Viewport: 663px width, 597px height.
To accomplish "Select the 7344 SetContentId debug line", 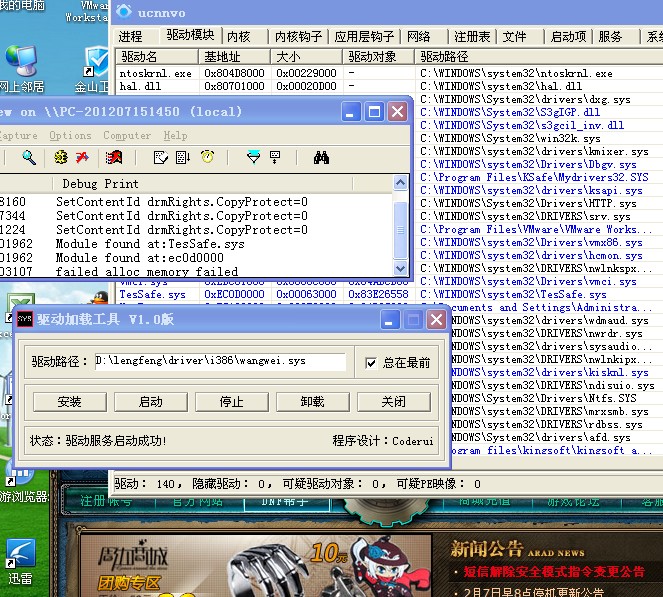I will (182, 216).
